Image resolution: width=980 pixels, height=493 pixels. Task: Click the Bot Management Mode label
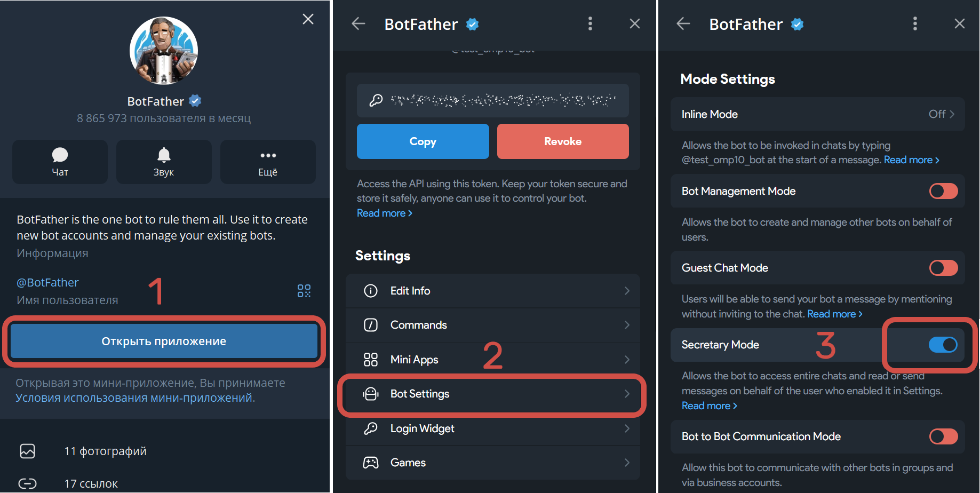point(738,191)
